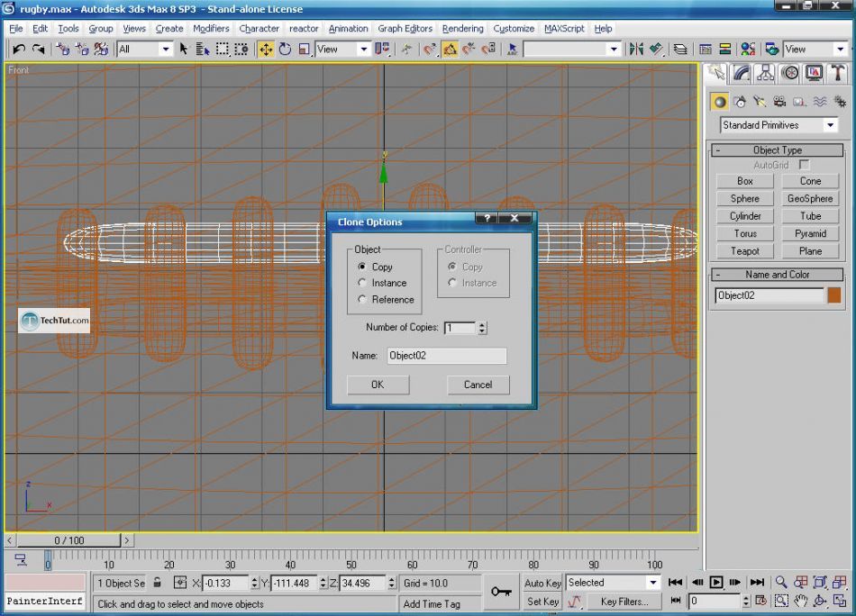Select the Cameras create category
This screenshot has height=616, width=856.
pyautogui.click(x=779, y=102)
